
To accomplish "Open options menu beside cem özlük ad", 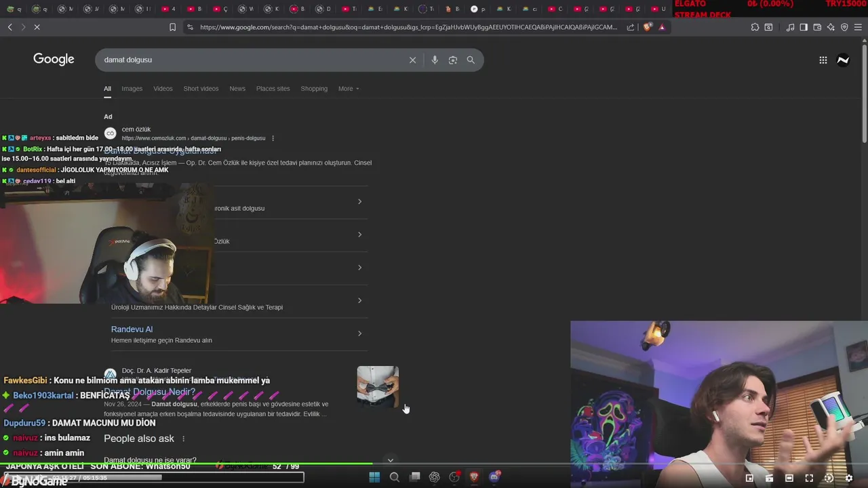I will 273,138.
